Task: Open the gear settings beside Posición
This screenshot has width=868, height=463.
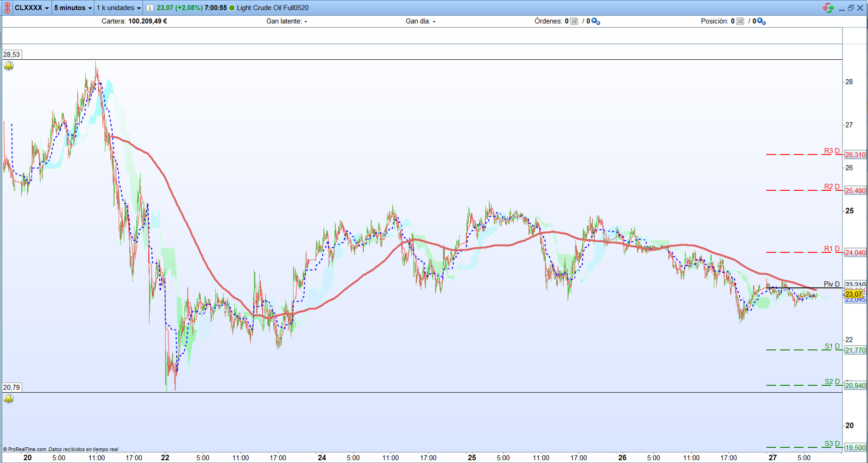Action: pyautogui.click(x=761, y=21)
